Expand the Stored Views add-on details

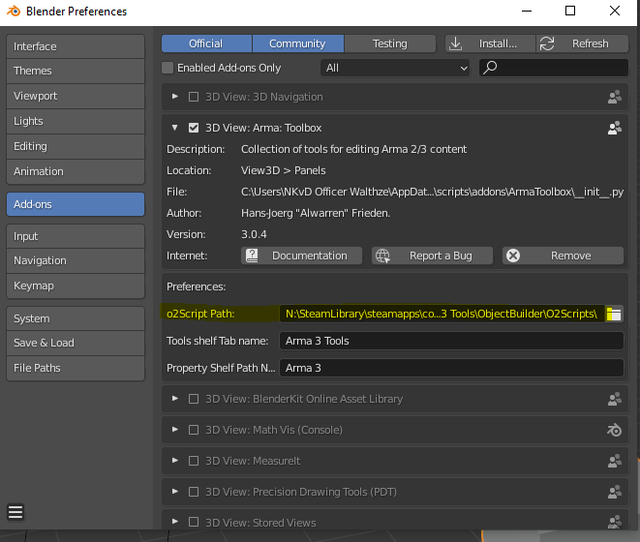175,522
